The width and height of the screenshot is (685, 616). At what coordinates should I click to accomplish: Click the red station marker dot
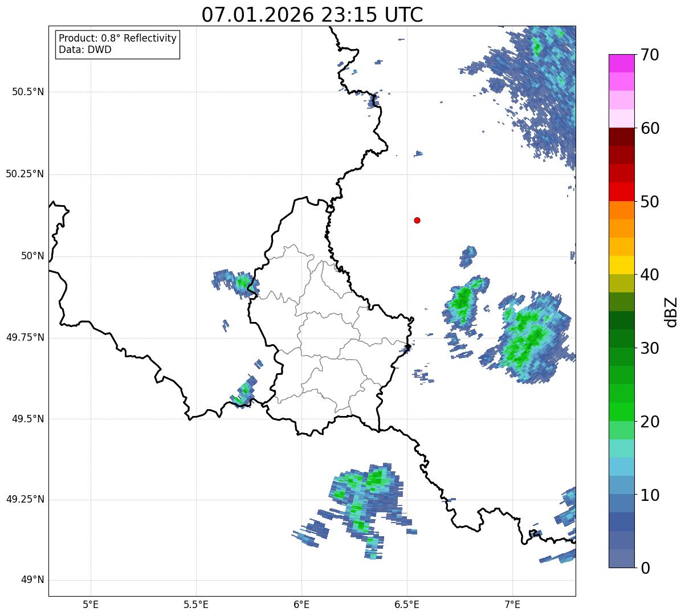coord(417,220)
